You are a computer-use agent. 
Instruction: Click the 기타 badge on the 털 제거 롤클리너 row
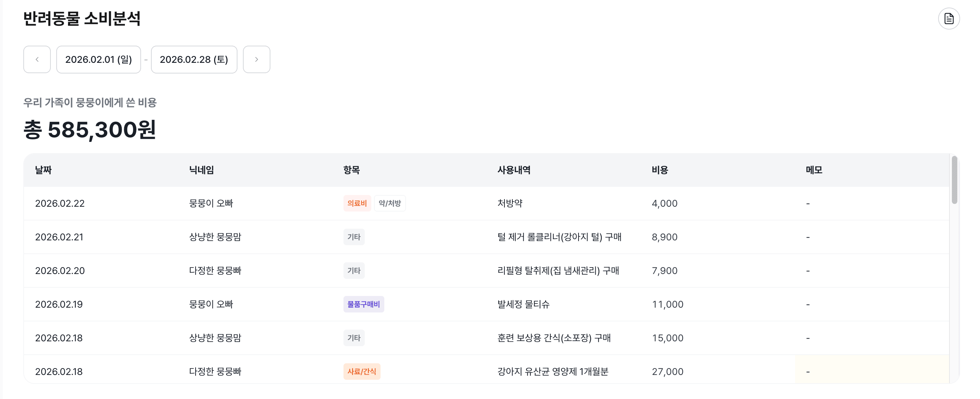click(x=354, y=237)
